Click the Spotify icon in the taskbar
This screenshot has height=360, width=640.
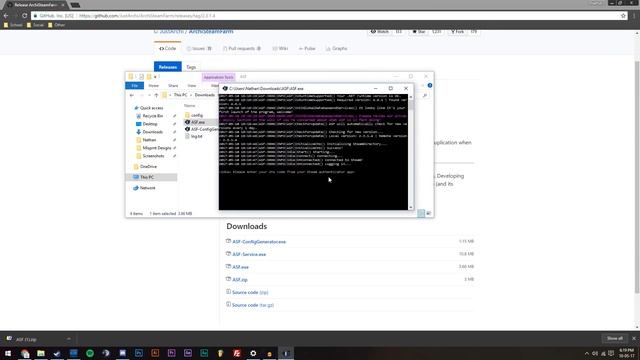pos(90,353)
